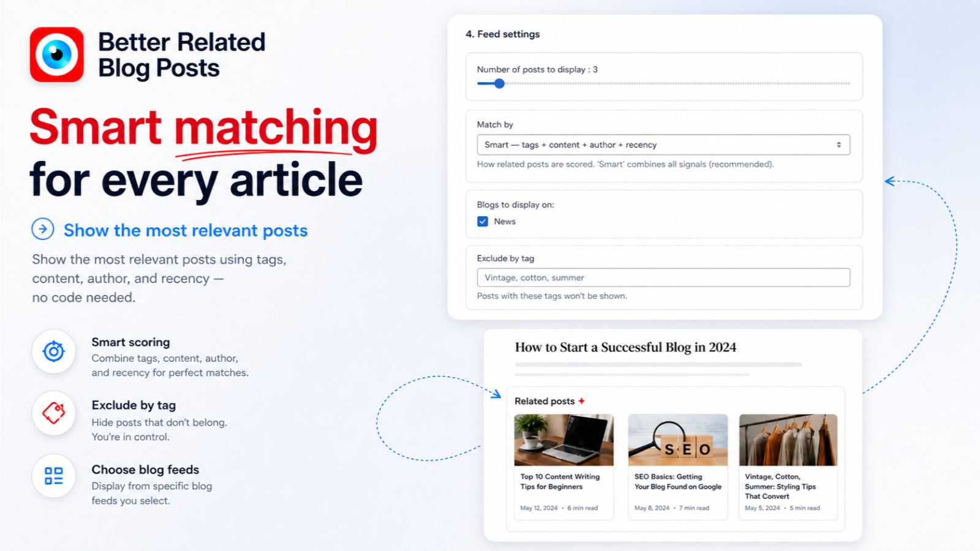Click the 'Exclude by tag' field label

pyautogui.click(x=505, y=258)
